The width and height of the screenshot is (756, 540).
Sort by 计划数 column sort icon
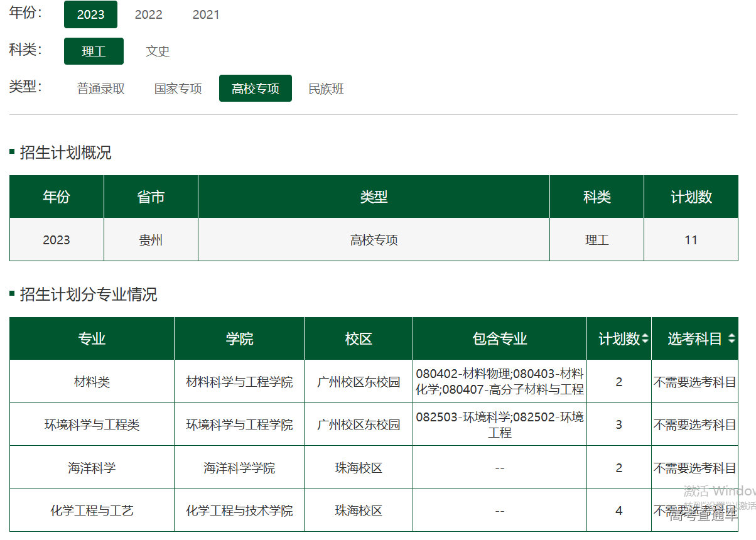[645, 339]
